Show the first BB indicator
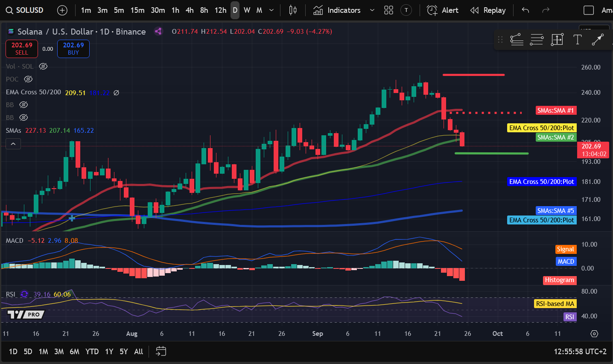 click(23, 105)
